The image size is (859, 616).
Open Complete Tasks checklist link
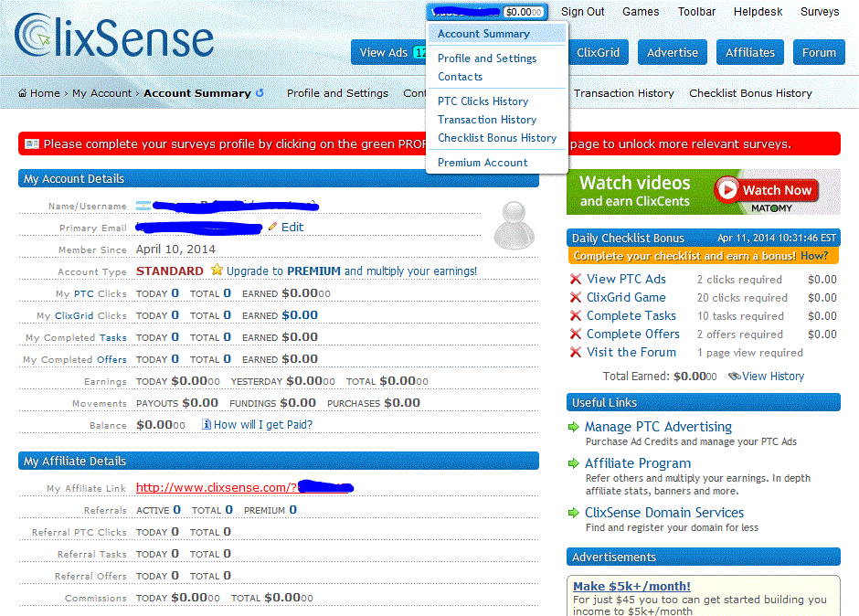point(631,315)
